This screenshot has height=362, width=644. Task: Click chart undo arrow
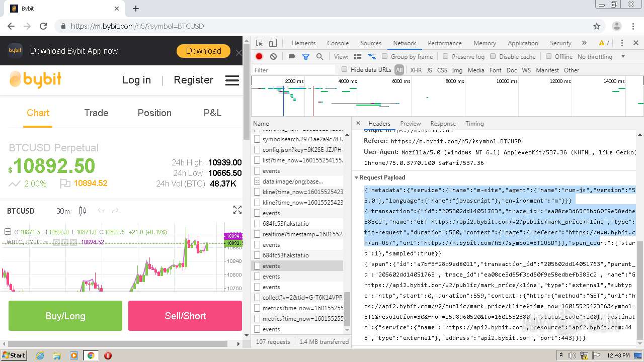click(x=101, y=211)
